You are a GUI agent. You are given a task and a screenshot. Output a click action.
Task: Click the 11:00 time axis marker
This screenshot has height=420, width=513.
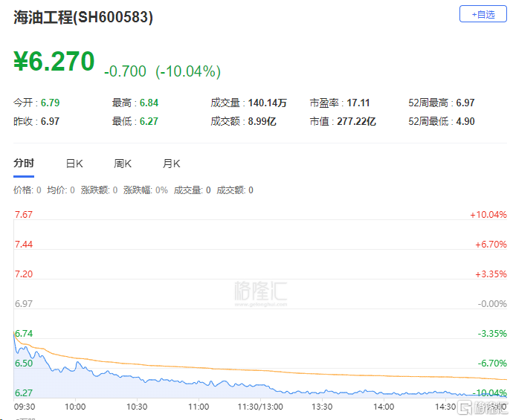pyautogui.click(x=199, y=407)
